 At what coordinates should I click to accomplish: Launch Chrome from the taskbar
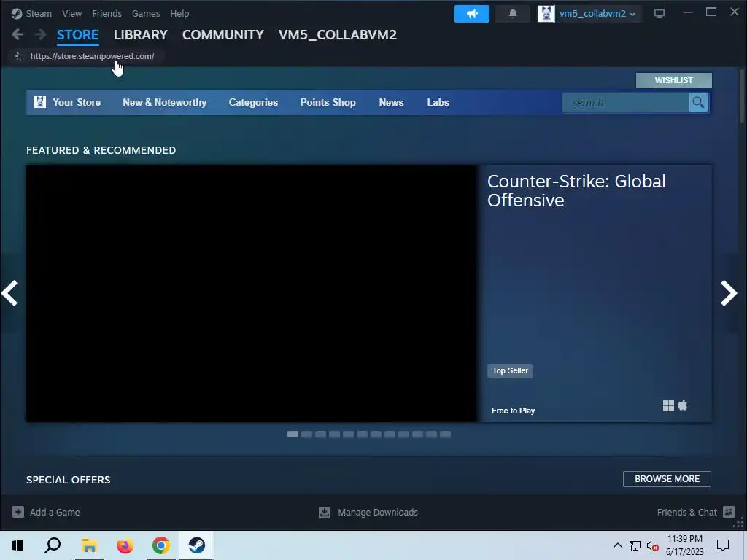coord(161,545)
